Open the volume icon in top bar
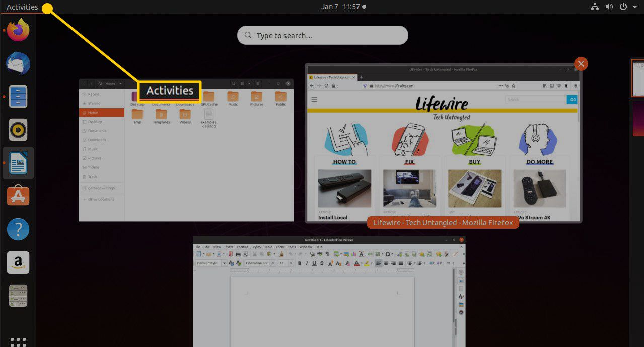Screen dimensions: 644x347 (609, 7)
